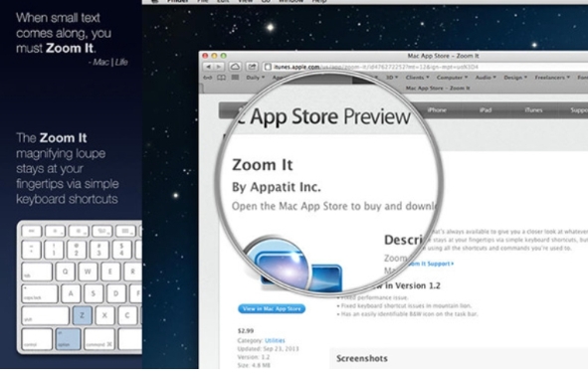Click 'By Appatit Inc.' developer text
Image resolution: width=588 pixels, height=380 pixels.
tap(277, 187)
